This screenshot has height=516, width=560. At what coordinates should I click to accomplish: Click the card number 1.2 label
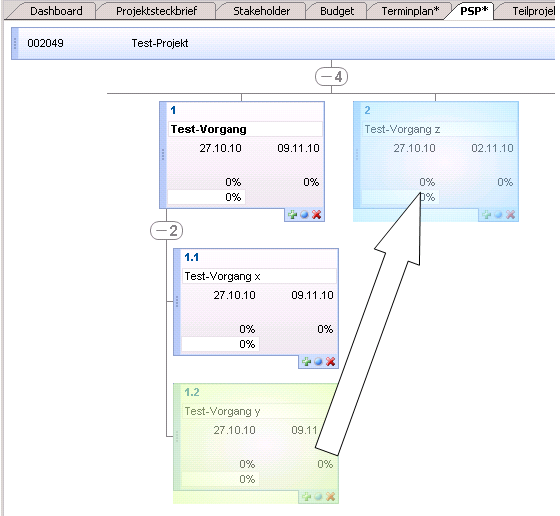[x=192, y=392]
